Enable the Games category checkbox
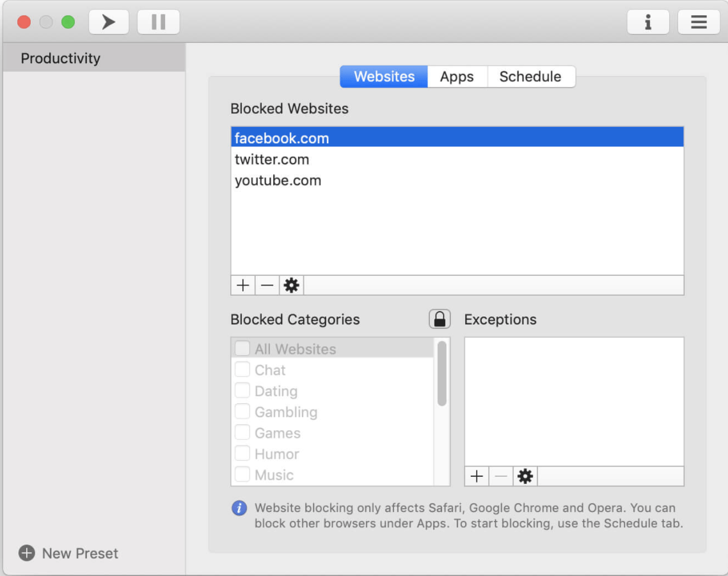 click(242, 433)
